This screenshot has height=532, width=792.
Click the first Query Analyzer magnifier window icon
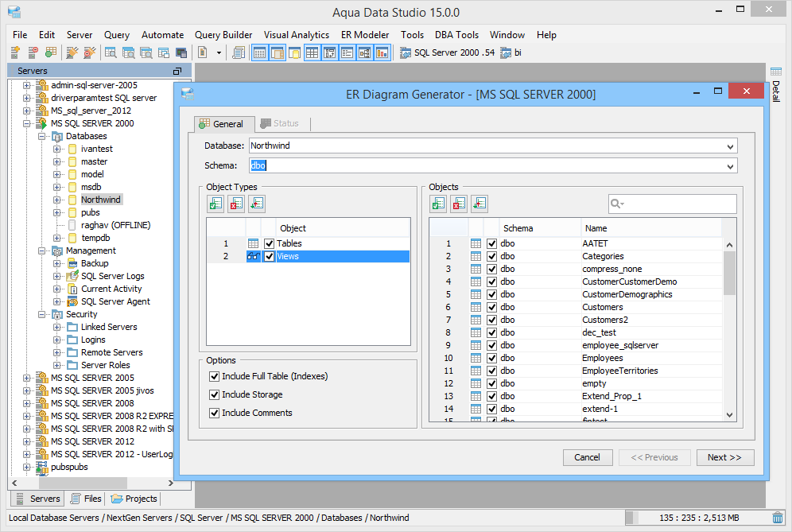(x=111, y=52)
